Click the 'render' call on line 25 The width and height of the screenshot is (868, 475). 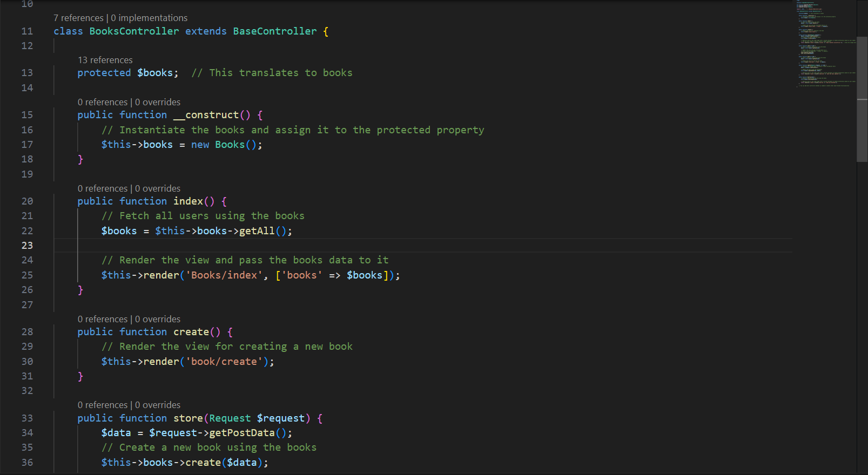coord(161,275)
